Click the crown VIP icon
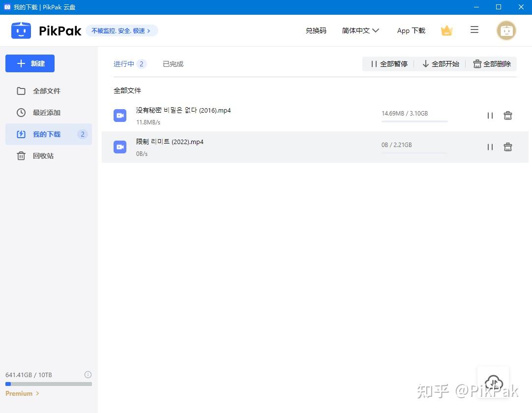The width and height of the screenshot is (532, 413). 446,30
